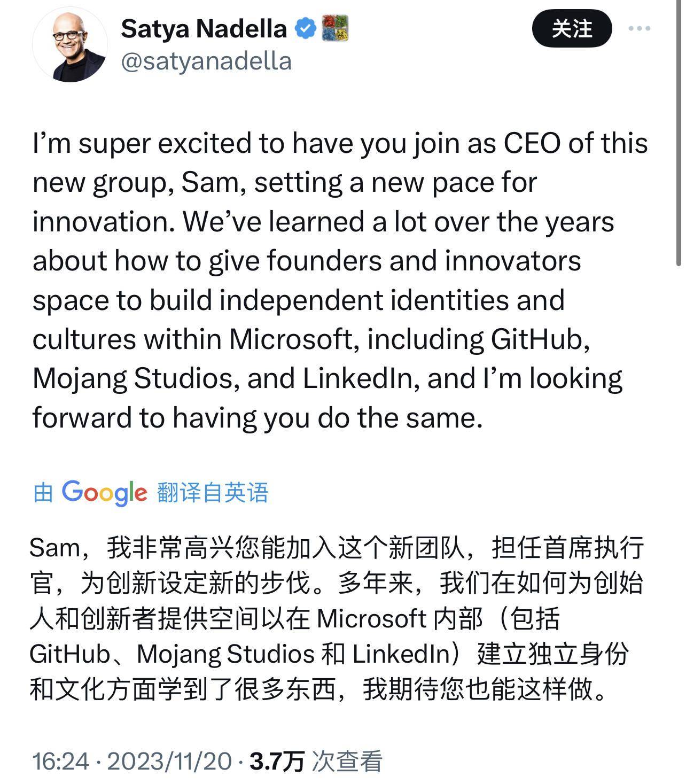Click the blue verified checkmark badge

[x=306, y=28]
